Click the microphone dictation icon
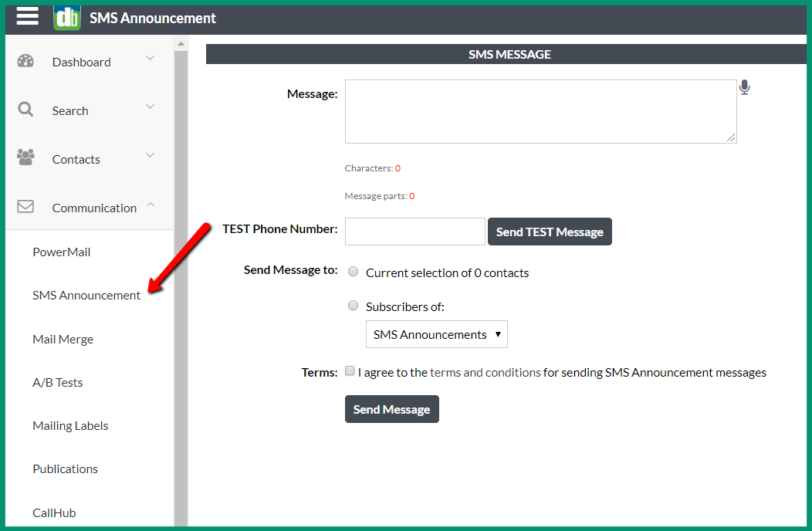Image resolution: width=812 pixels, height=531 pixels. (x=745, y=87)
